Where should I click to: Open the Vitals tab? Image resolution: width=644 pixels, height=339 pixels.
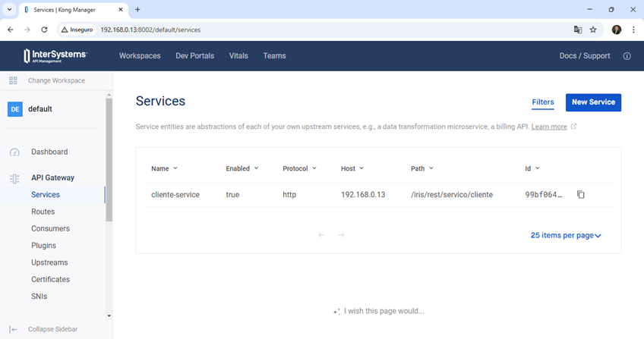point(238,56)
